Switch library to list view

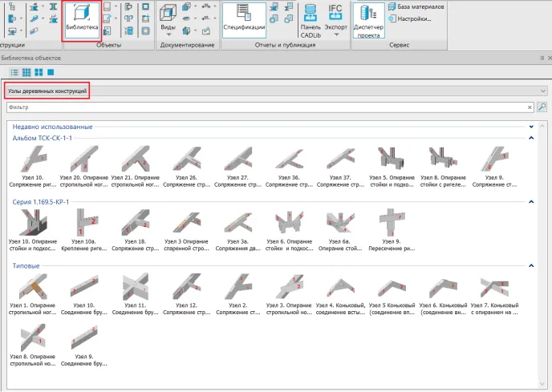[14, 72]
